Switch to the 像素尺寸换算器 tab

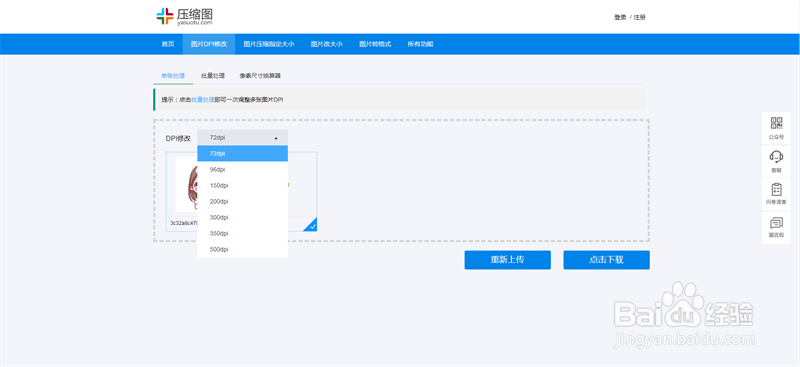[x=260, y=76]
